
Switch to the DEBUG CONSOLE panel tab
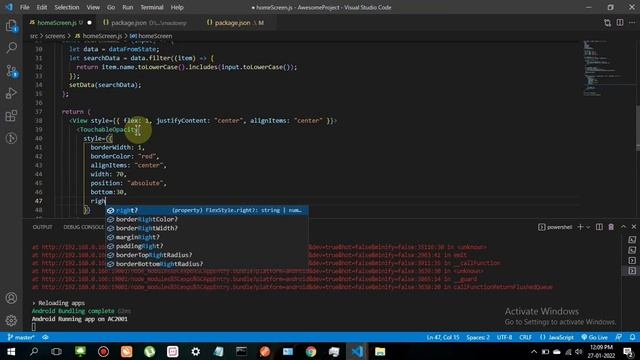(84, 227)
